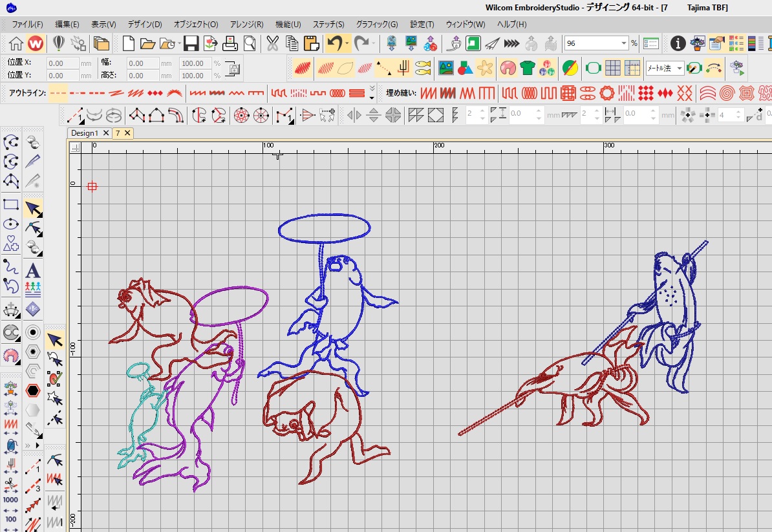Viewport: 772px width, 532px height.
Task: Copy the selection with the copy icon
Action: pyautogui.click(x=292, y=44)
